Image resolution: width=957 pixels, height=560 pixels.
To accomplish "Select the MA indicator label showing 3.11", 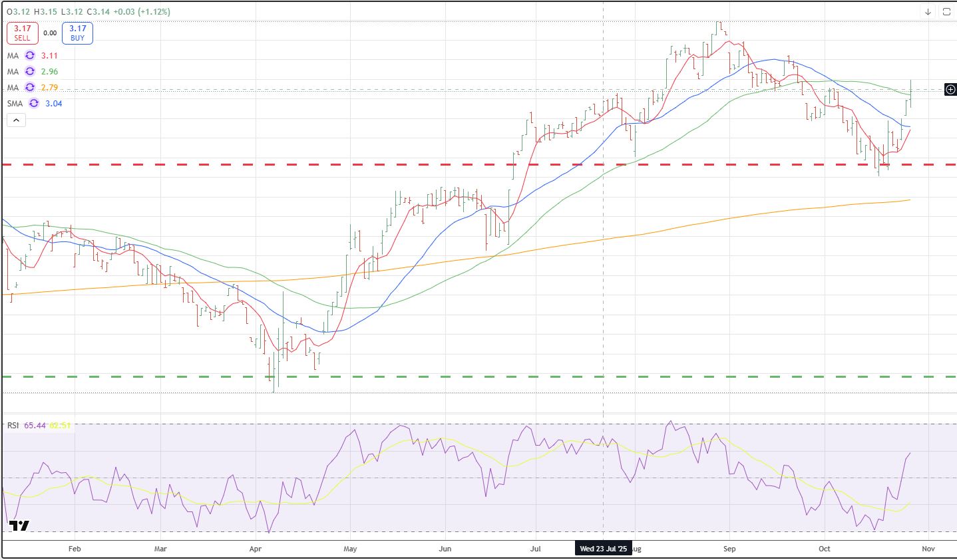I will click(13, 56).
